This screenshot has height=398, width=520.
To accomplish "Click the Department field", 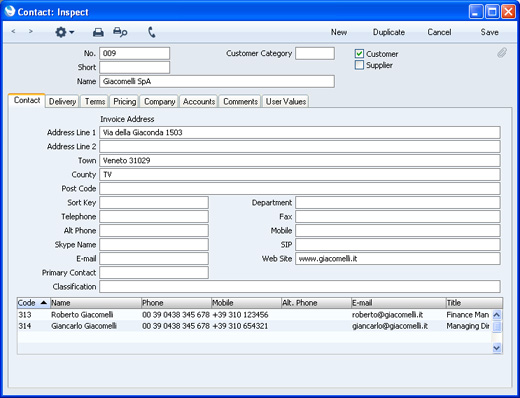I will (398, 202).
